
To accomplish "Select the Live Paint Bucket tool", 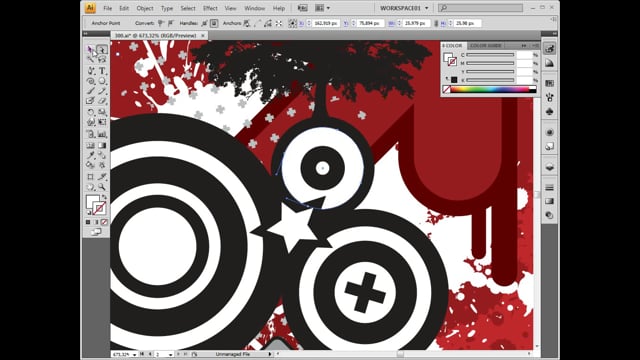I will pyautogui.click(x=90, y=165).
